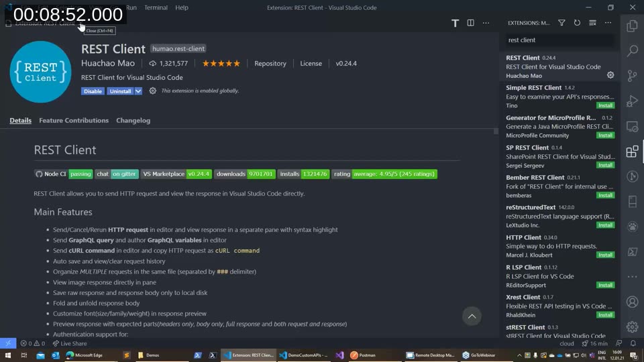Expand the Uninstall dropdown arrow
Screen dimensions: 644x362
click(138, 91)
